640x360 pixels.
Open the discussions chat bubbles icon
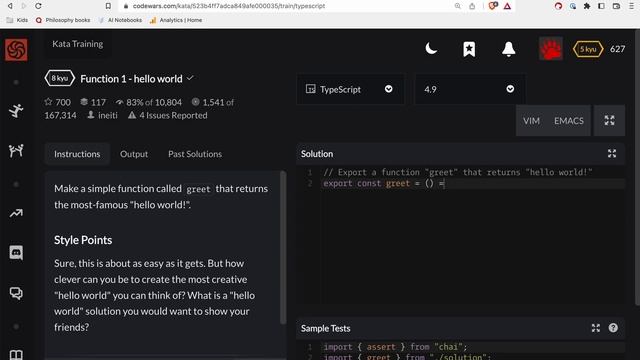coord(16,293)
